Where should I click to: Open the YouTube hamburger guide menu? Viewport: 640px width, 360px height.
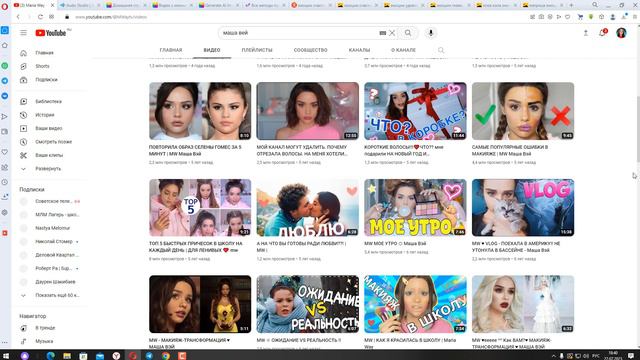pos(23,33)
